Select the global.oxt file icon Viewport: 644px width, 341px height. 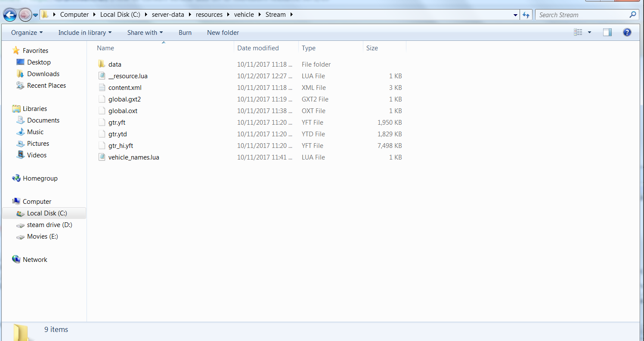click(102, 111)
